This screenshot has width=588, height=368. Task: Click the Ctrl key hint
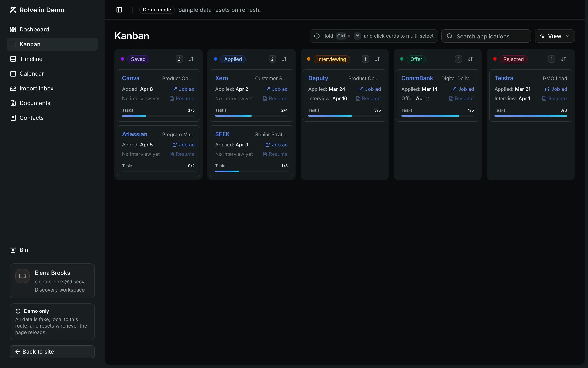click(341, 36)
